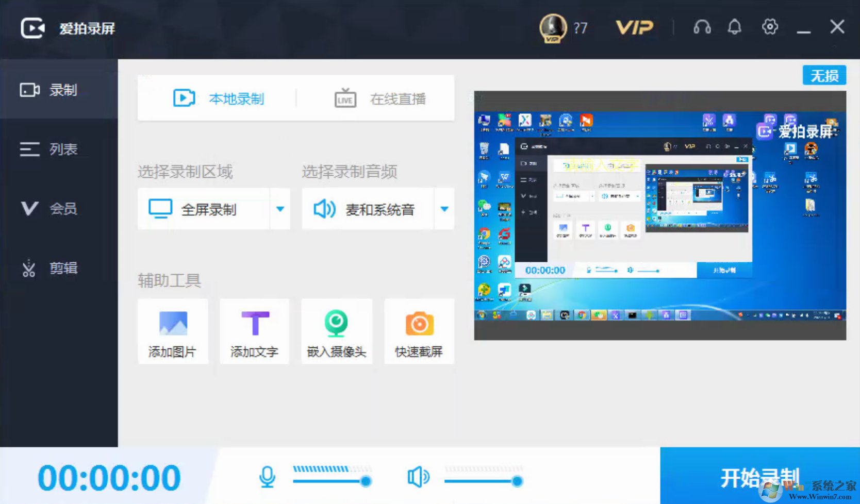This screenshot has height=504, width=860.
Task: Adjust the microphone volume slider
Action: click(366, 481)
